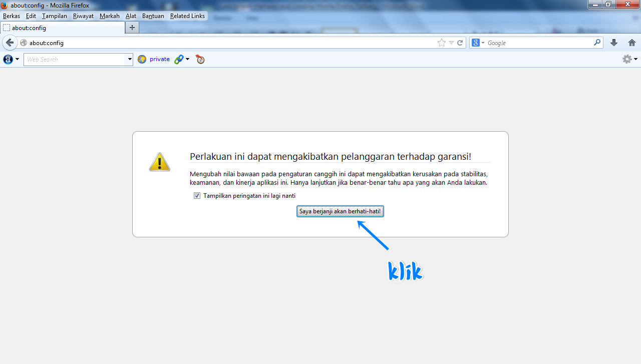The image size is (641, 364).
Task: Uncheck 'Tampilkan peringatan ini lagi nanti' checkbox
Action: pyautogui.click(x=197, y=196)
